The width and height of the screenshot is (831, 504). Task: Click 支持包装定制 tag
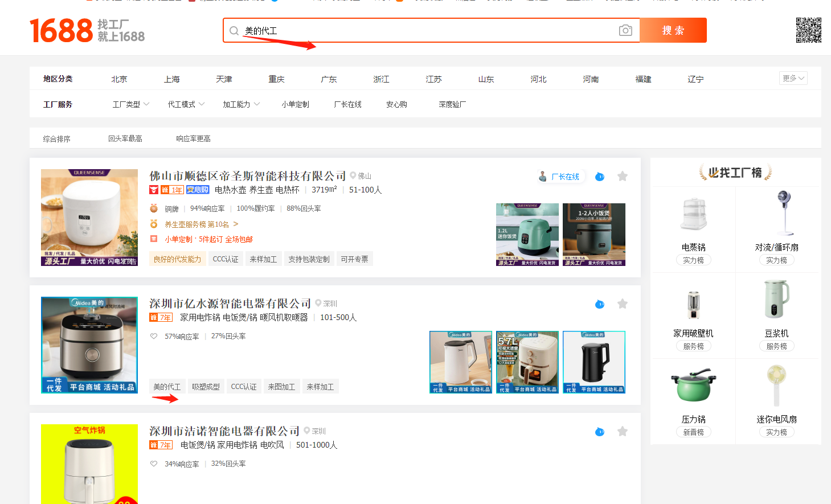309,259
